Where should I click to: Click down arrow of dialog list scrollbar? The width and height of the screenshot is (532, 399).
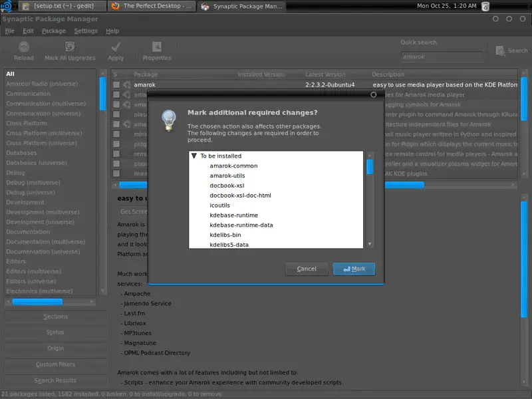tap(370, 244)
